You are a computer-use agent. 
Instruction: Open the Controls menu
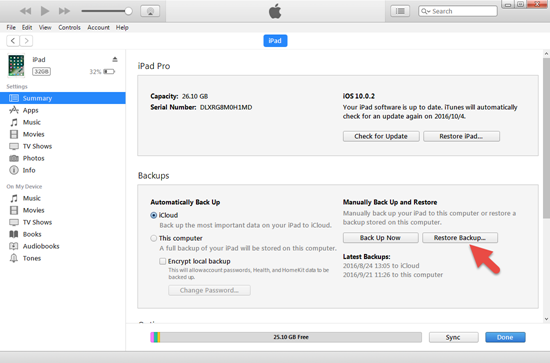click(x=69, y=27)
